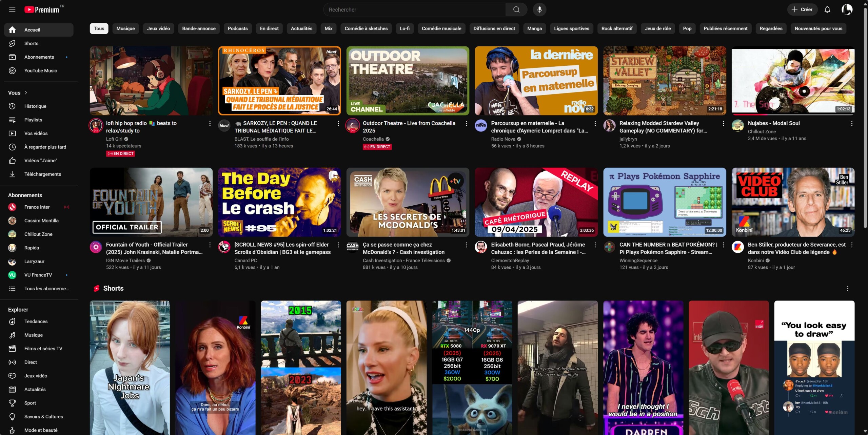Open the Radio Nova channel link

tap(503, 139)
